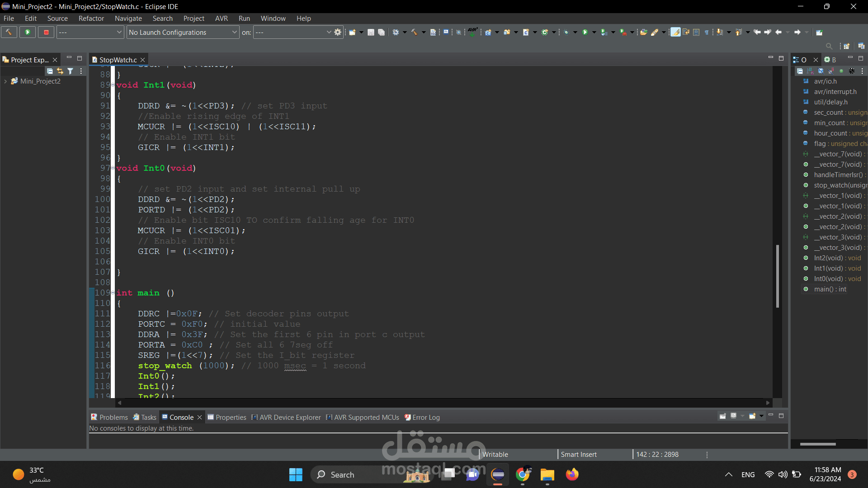Select main() : int in Outline
The width and height of the screenshot is (868, 488).
830,289
